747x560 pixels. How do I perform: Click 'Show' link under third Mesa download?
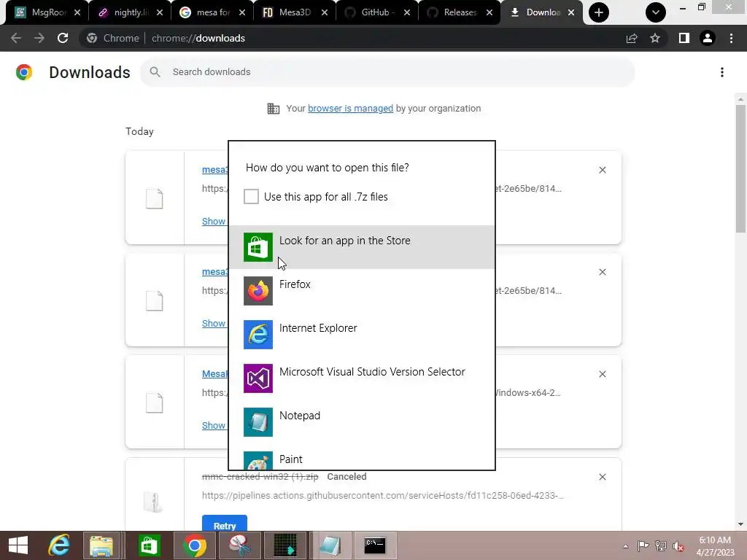click(214, 426)
